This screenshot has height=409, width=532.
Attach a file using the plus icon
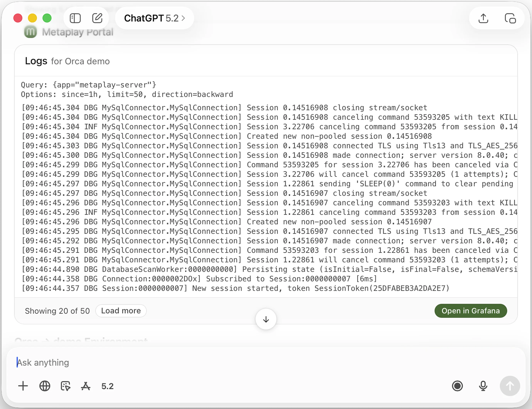(x=23, y=386)
